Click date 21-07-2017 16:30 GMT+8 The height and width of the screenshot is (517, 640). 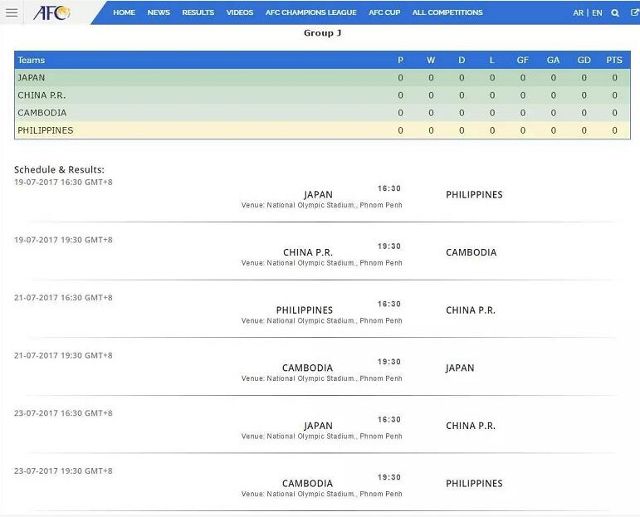point(63,297)
